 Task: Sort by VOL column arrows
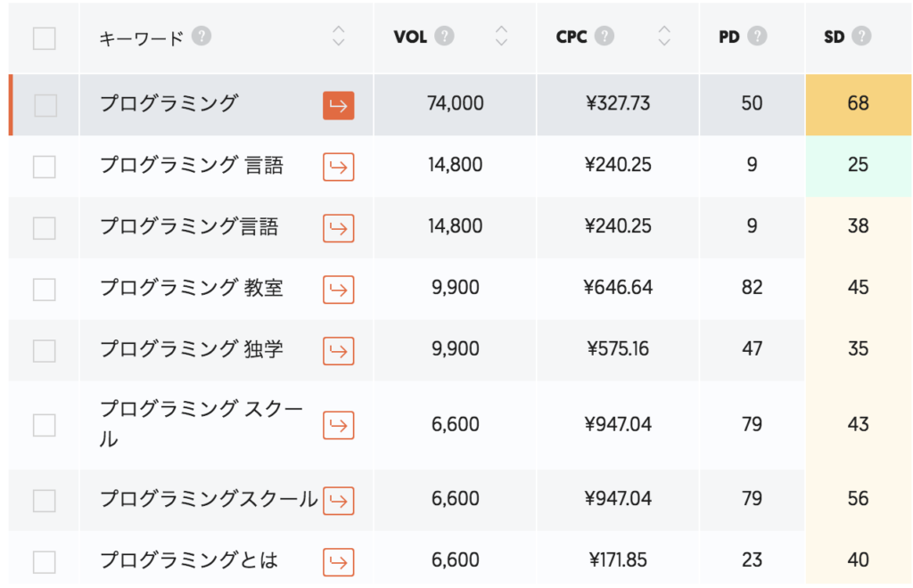click(x=501, y=37)
